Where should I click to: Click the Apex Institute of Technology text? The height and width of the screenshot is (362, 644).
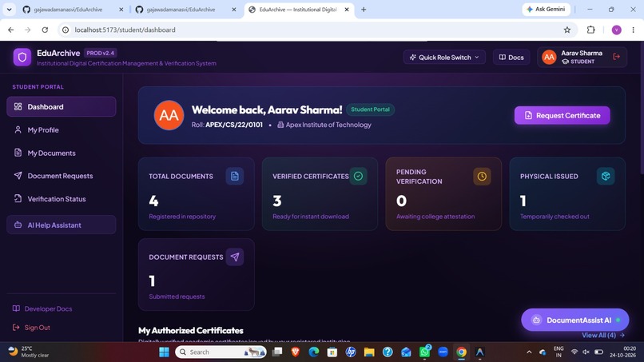click(x=328, y=125)
